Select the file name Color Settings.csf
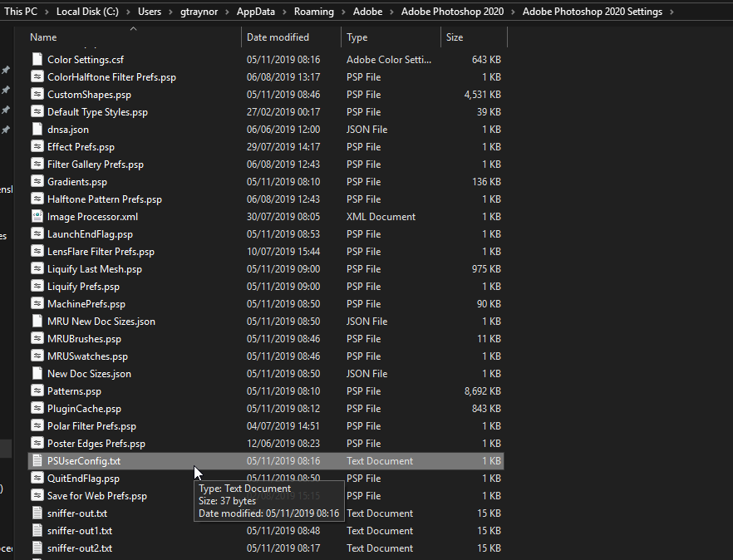The width and height of the screenshot is (733, 560). pos(86,59)
